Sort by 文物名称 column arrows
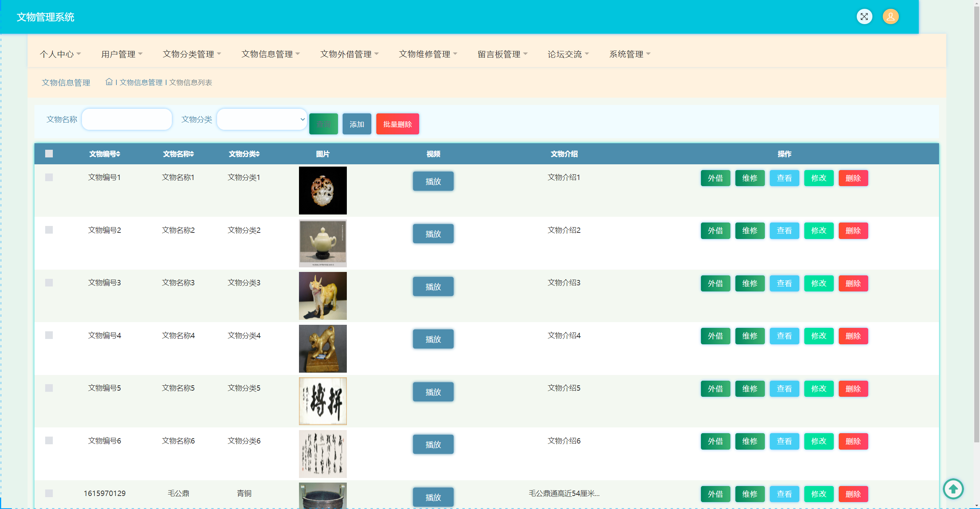The image size is (980, 509). (x=192, y=154)
